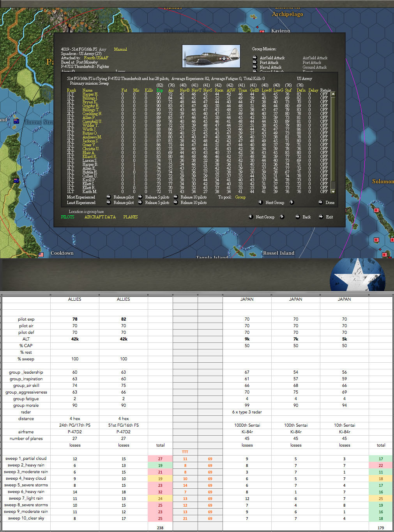Viewport: 394px width, 532px height.
Task: Click Most Experienced Release pilot arrow
Action: coord(109,197)
